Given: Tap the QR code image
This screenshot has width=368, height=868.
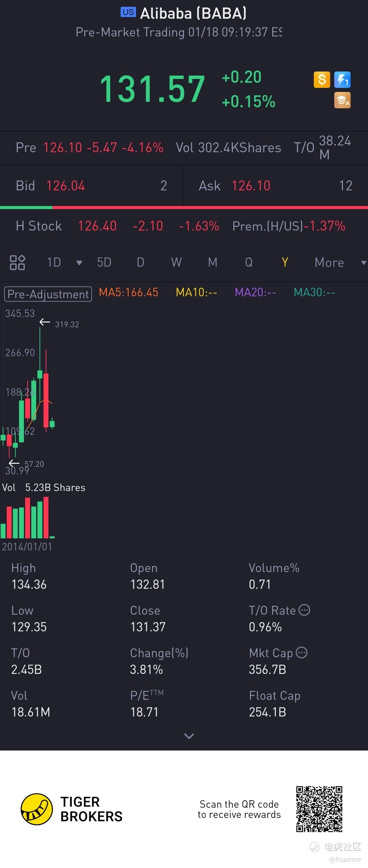Looking at the screenshot, I should tap(319, 809).
